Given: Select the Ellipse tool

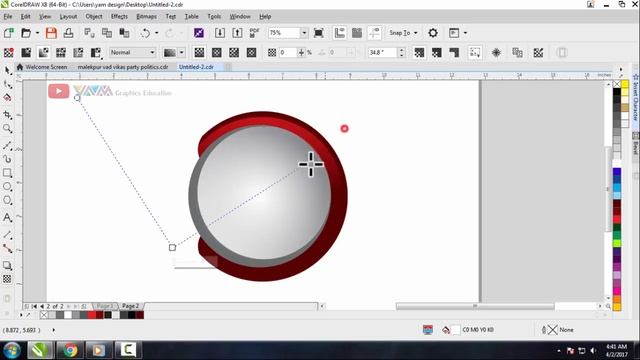Looking at the screenshot, I should (7, 187).
